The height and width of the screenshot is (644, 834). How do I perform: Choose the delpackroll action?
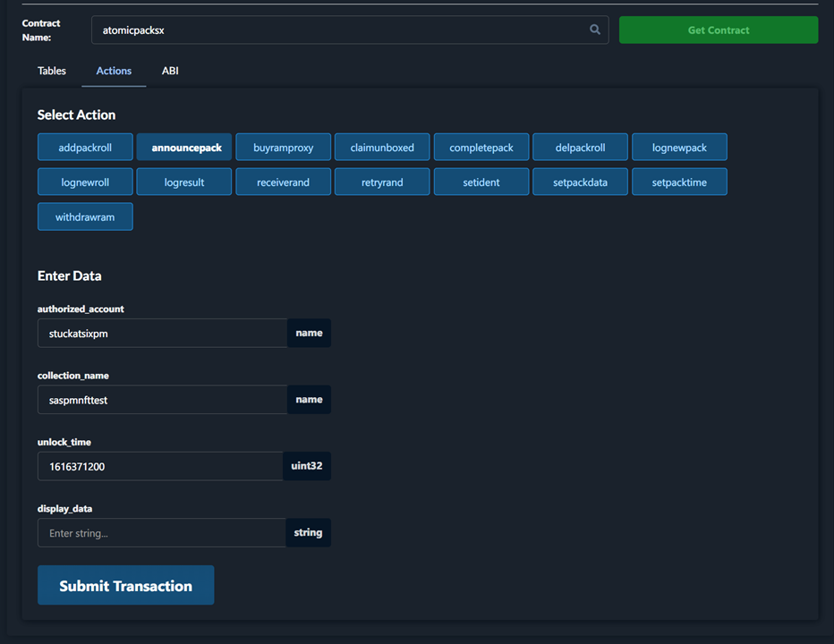(580, 148)
